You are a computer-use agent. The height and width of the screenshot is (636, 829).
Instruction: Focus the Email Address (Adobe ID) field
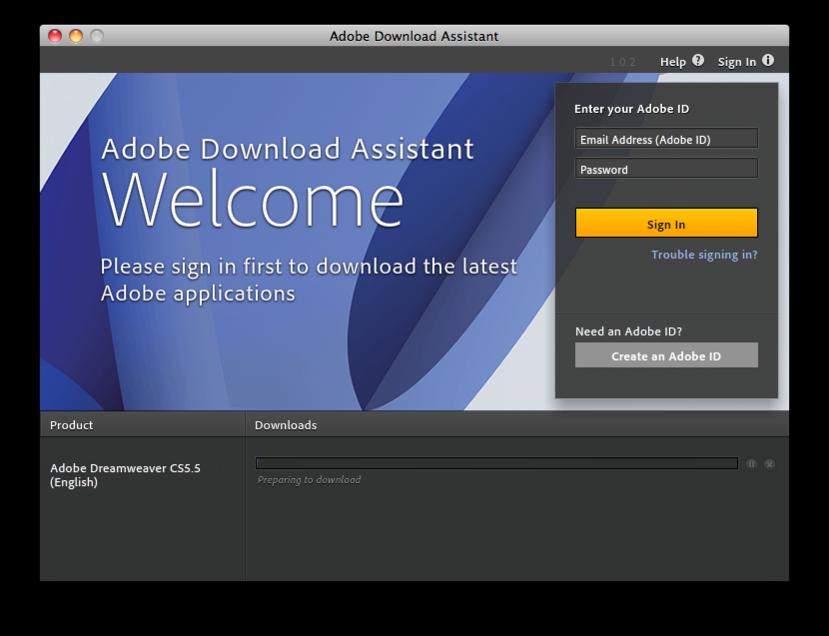666,140
